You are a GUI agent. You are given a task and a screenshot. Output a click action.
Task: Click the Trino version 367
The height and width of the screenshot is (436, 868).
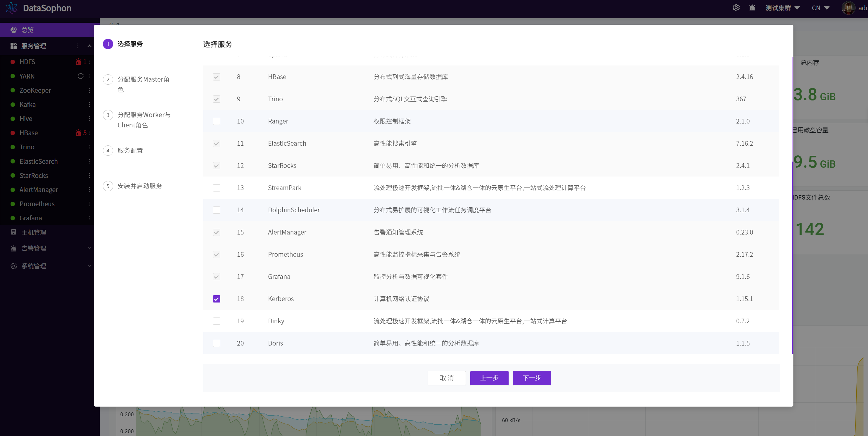[x=741, y=99]
